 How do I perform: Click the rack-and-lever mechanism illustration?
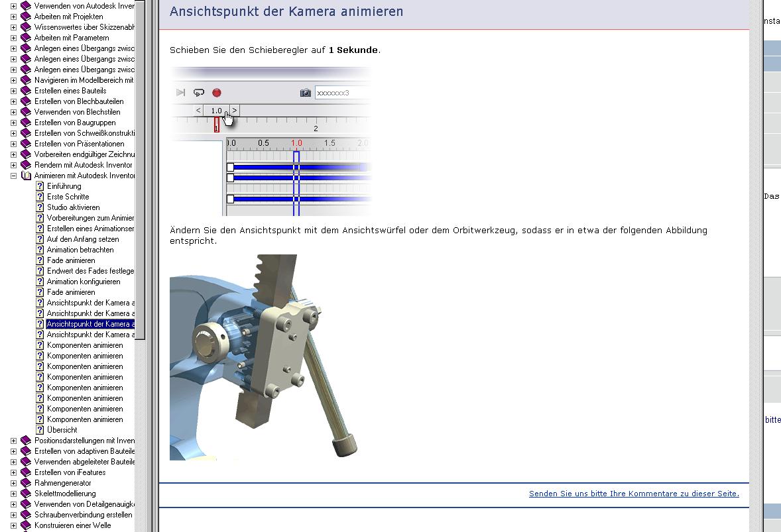[x=264, y=357]
